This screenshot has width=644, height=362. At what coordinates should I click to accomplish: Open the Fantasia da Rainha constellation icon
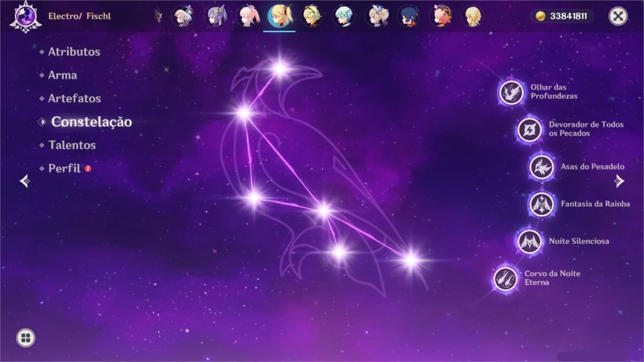(x=541, y=204)
